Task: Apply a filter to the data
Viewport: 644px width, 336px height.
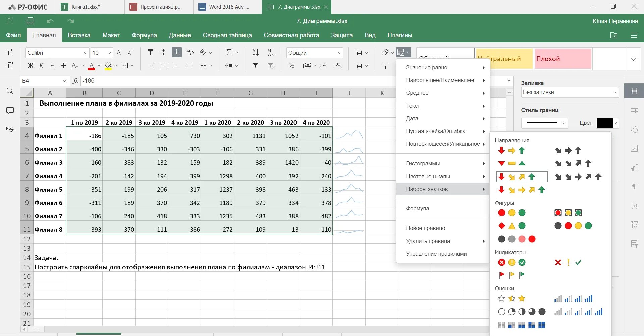Action: click(256, 65)
